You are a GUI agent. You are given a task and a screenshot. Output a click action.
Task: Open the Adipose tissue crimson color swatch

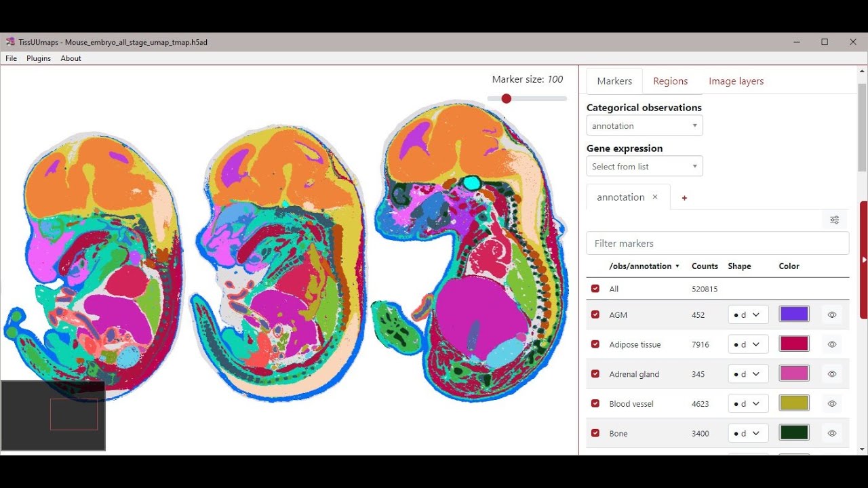pyautogui.click(x=794, y=344)
